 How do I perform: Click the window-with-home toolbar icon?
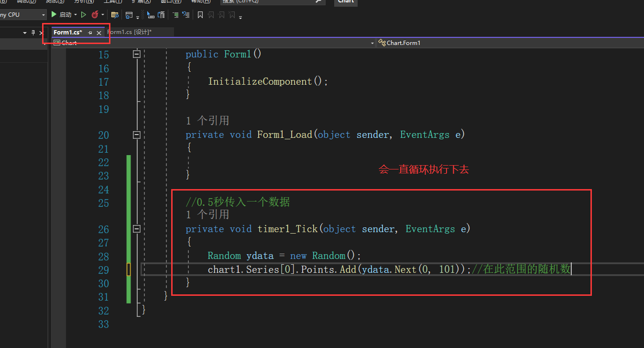pyautogui.click(x=129, y=15)
